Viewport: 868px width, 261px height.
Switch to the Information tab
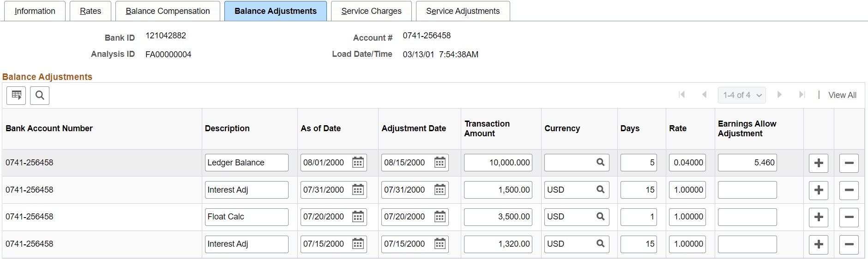[x=35, y=11]
